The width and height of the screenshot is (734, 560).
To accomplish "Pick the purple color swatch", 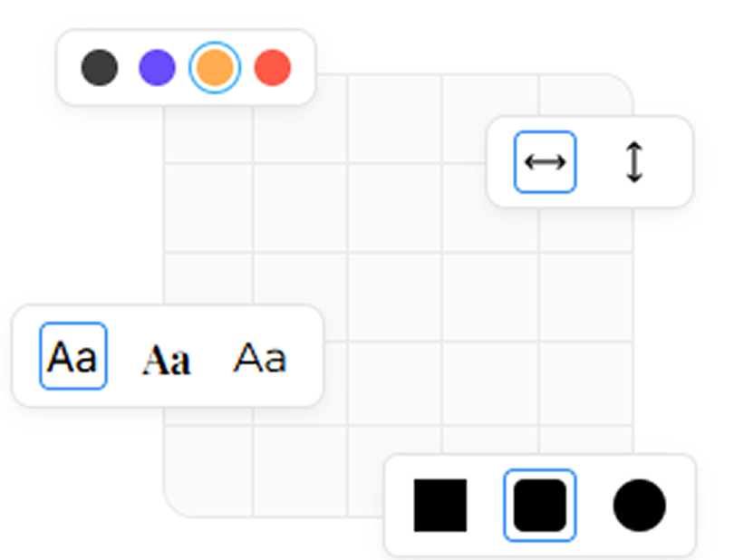I will (157, 68).
